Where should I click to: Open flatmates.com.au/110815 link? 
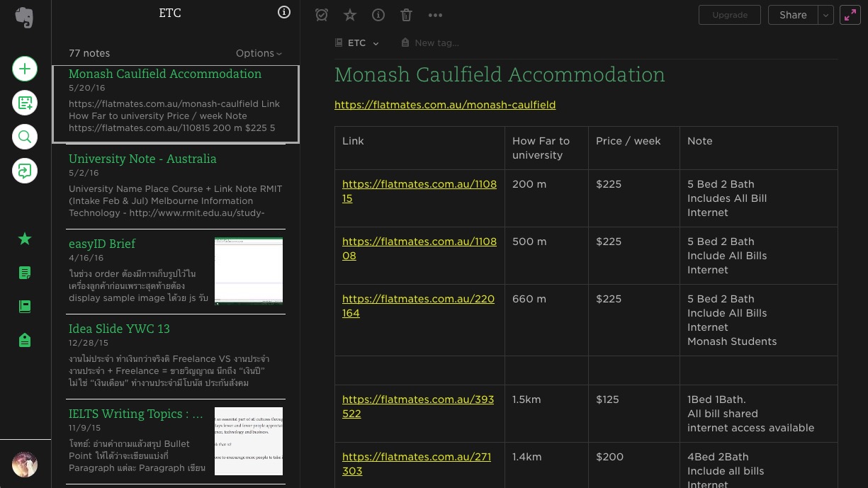(419, 191)
